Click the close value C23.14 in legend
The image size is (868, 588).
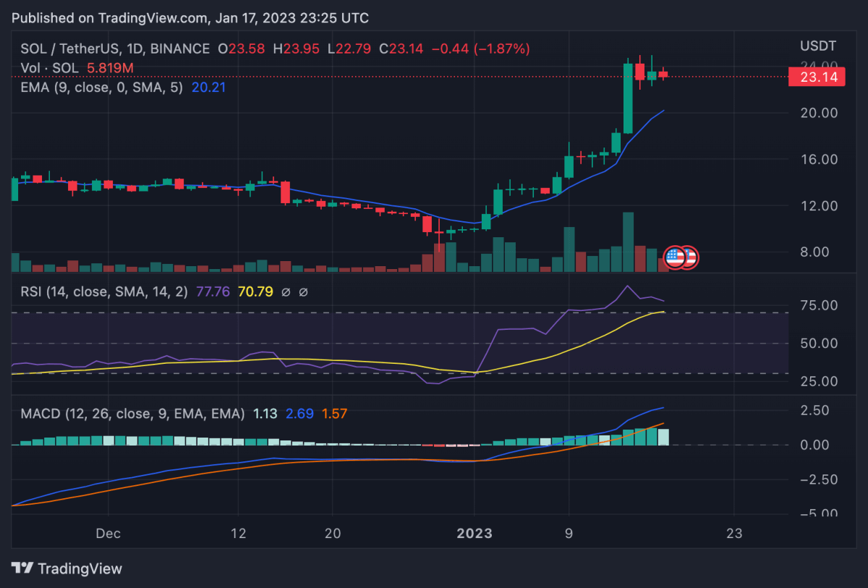point(402,49)
